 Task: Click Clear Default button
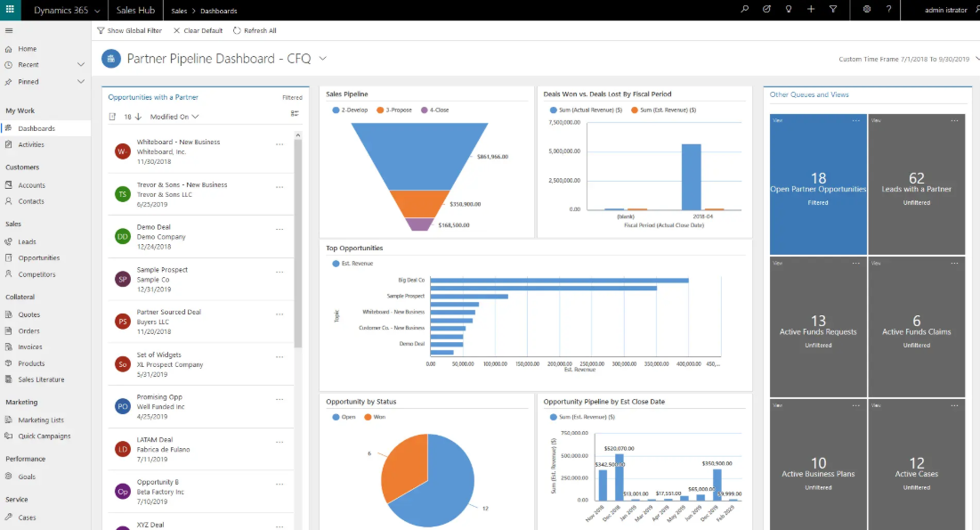point(198,30)
